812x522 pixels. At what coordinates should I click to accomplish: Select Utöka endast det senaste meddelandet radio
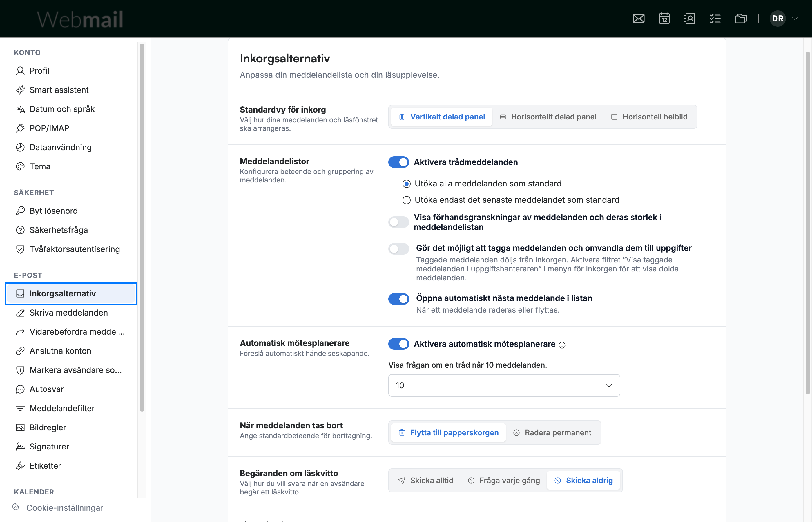click(406, 200)
